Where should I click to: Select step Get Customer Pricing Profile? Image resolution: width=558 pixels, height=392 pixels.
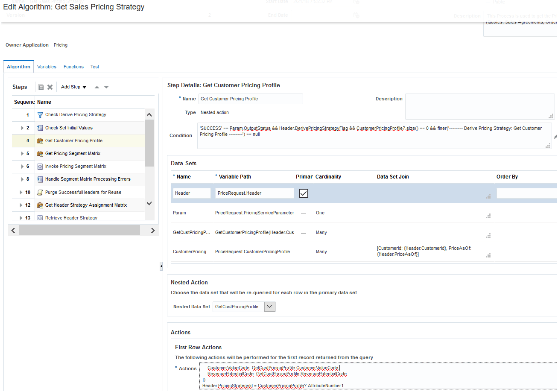78,141
